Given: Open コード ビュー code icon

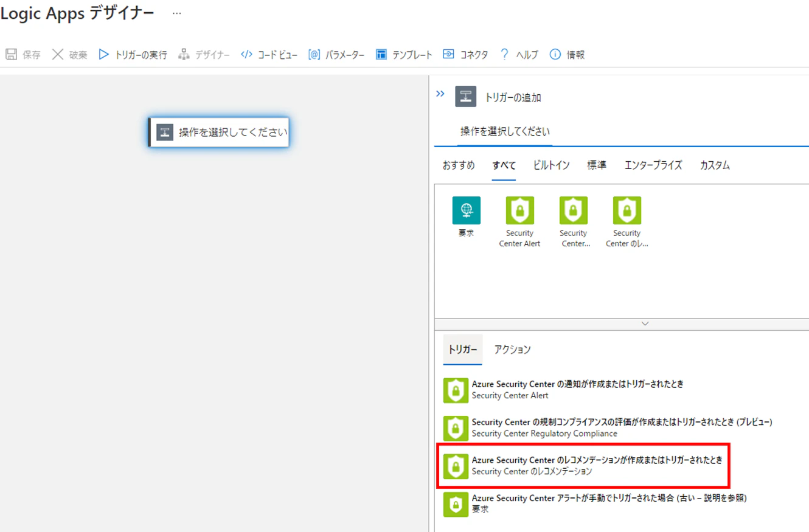Looking at the screenshot, I should (246, 55).
